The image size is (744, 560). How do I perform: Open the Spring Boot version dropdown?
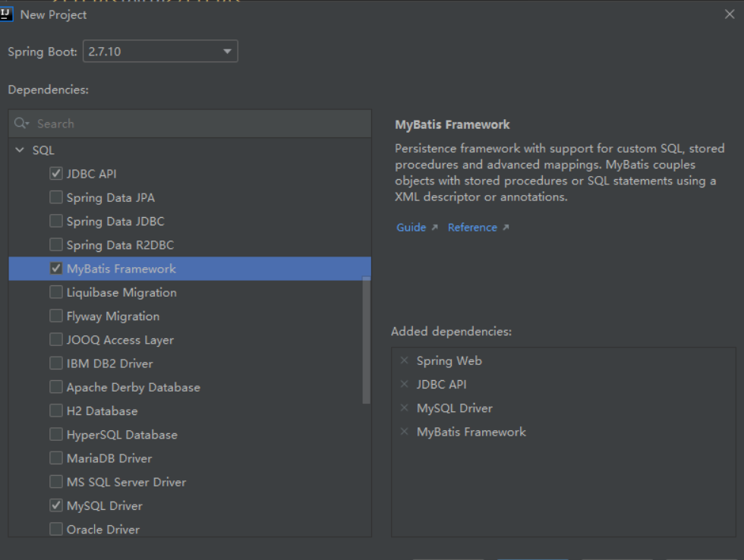(x=227, y=52)
